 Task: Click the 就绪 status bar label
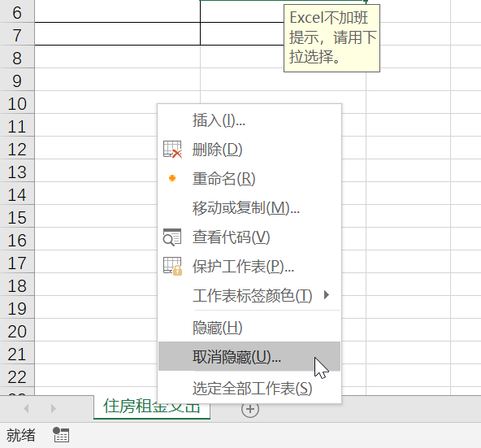(21, 436)
